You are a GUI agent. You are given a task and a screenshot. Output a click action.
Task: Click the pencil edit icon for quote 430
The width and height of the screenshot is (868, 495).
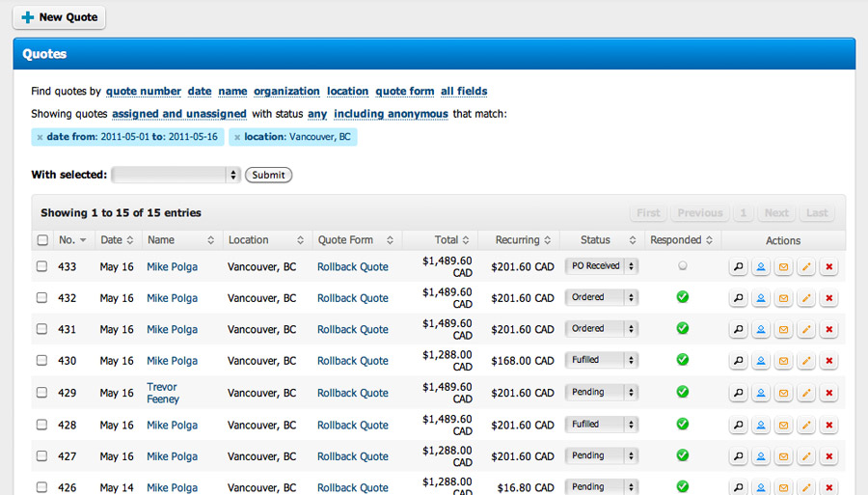tap(806, 361)
